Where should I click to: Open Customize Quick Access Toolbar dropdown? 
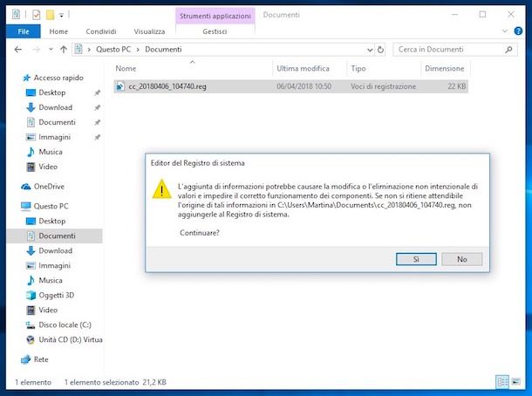click(x=61, y=15)
